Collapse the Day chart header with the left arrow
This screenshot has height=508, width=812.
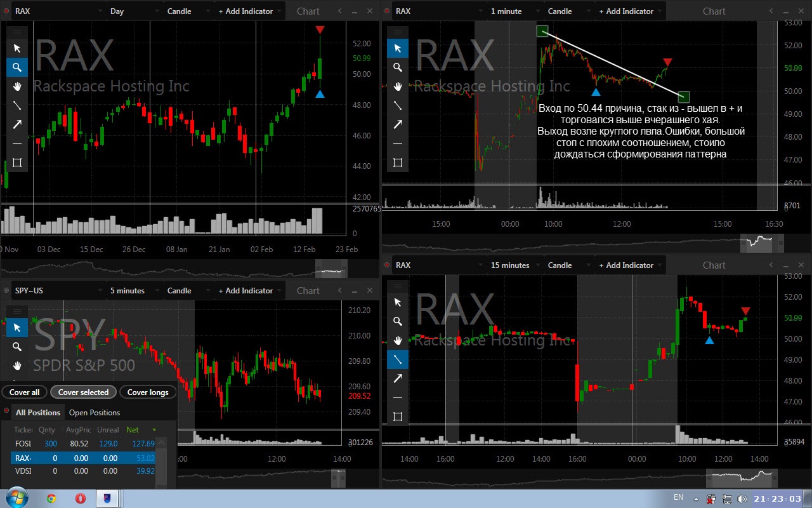click(x=339, y=11)
